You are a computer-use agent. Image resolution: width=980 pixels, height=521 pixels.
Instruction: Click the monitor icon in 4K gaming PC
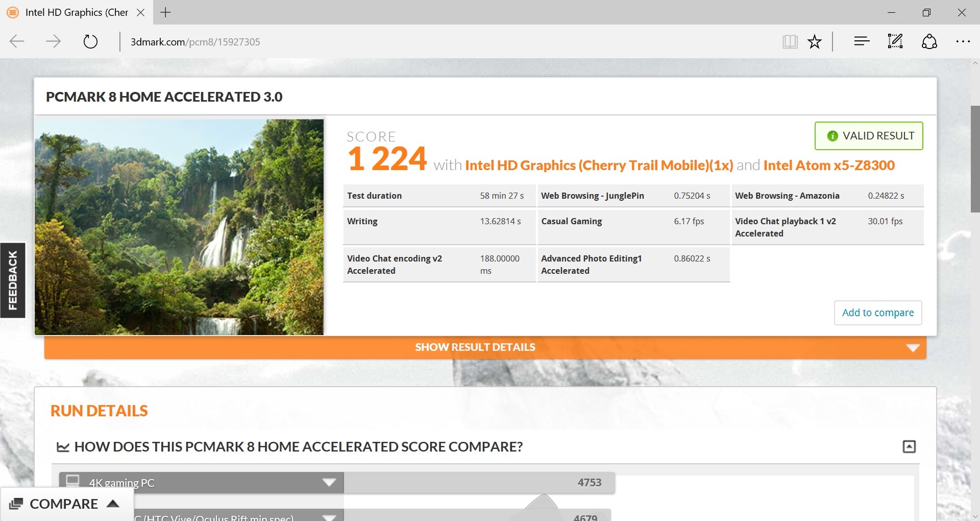(x=73, y=481)
